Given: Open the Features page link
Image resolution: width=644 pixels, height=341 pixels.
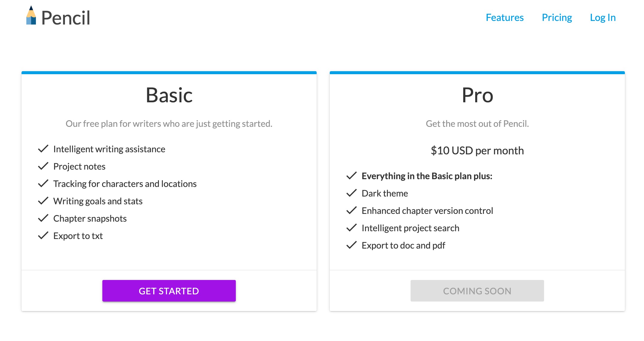Looking at the screenshot, I should (x=505, y=18).
